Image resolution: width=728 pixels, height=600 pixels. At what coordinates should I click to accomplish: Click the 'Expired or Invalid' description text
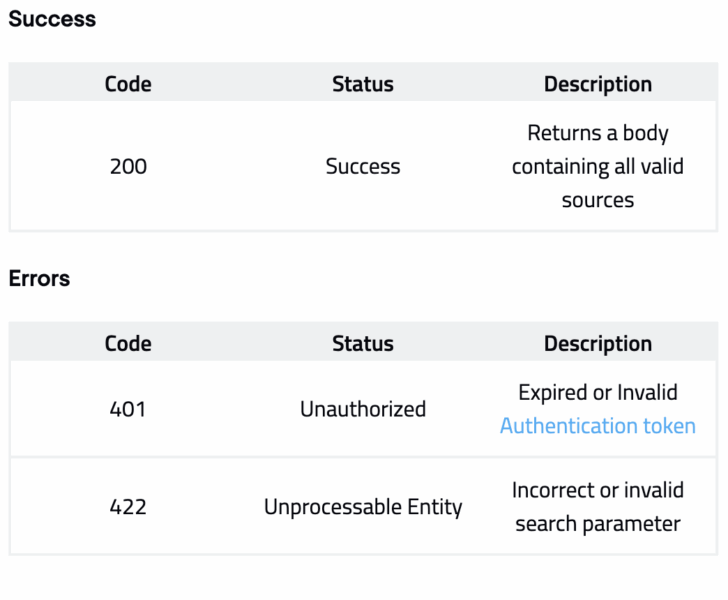(x=597, y=392)
